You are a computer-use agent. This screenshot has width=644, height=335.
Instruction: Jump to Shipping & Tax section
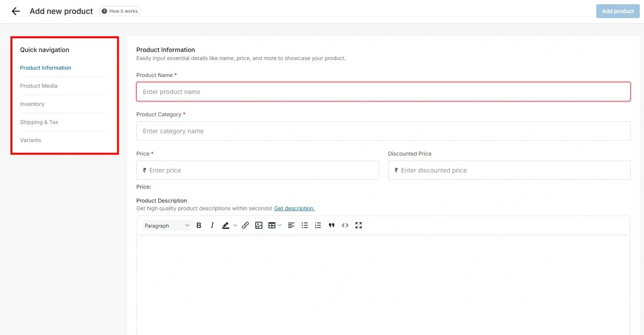pos(39,122)
